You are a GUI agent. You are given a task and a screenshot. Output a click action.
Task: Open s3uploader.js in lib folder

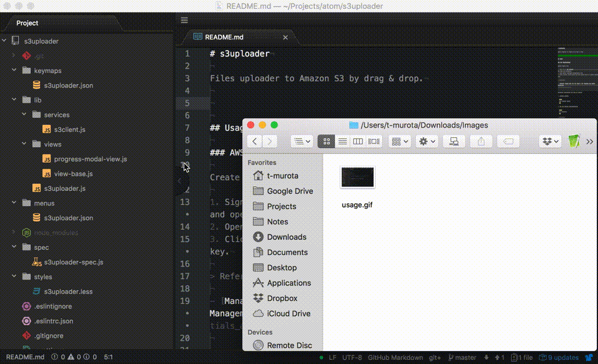[64, 188]
